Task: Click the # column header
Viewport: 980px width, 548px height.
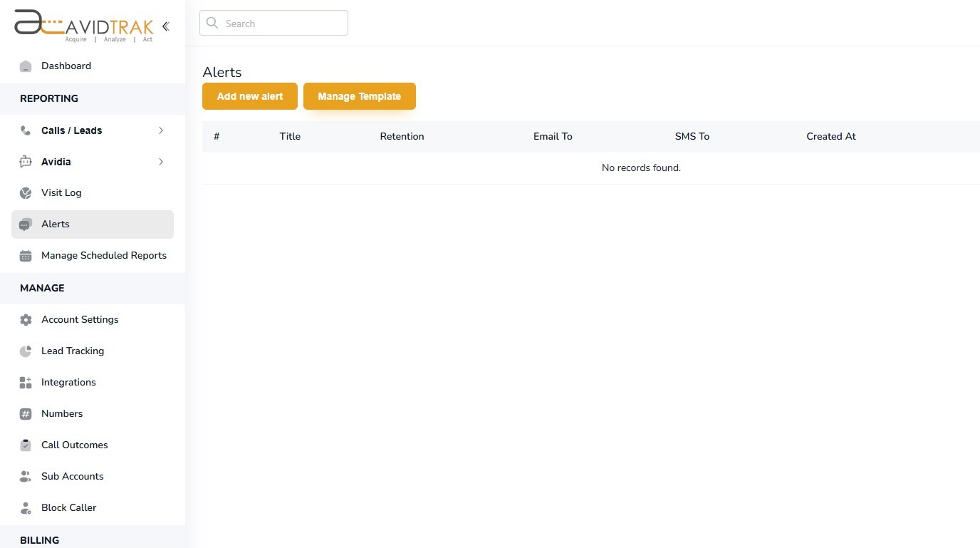Action: [x=217, y=136]
